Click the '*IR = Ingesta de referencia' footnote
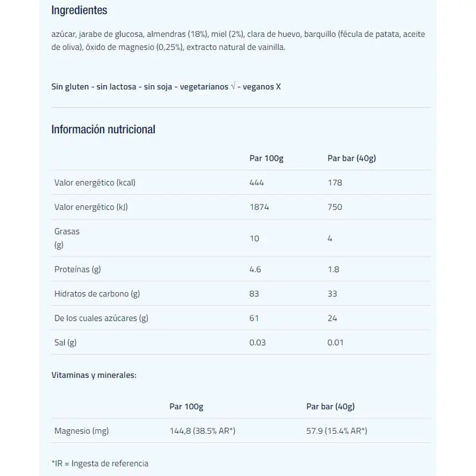This screenshot has height=476, width=476. tap(100, 463)
